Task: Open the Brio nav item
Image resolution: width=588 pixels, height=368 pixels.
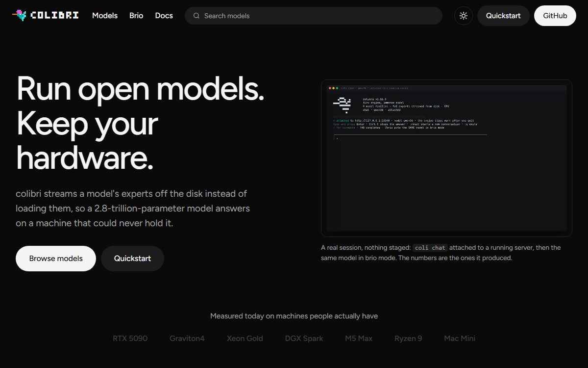Action: tap(136, 16)
